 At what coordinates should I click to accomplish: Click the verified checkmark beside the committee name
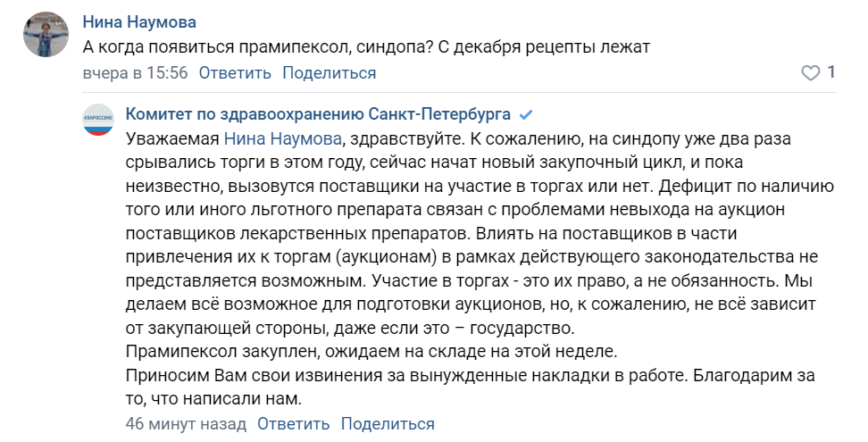click(526, 115)
